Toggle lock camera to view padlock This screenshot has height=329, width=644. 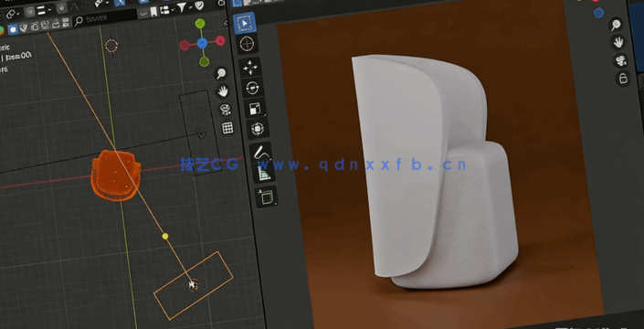pos(623,78)
